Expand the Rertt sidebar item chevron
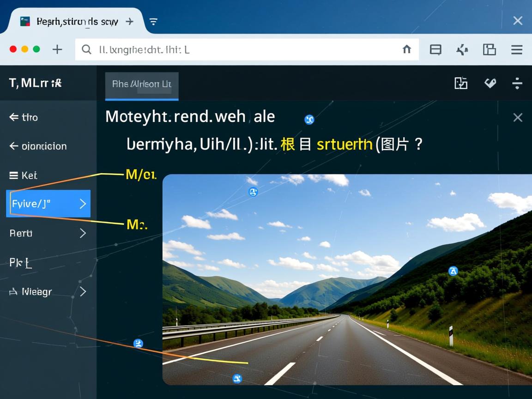This screenshot has width=532, height=399. point(83,233)
